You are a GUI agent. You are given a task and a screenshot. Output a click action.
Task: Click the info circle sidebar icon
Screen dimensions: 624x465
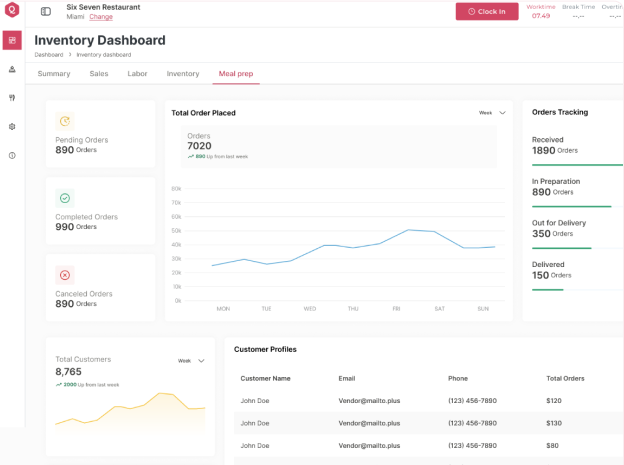(12, 155)
